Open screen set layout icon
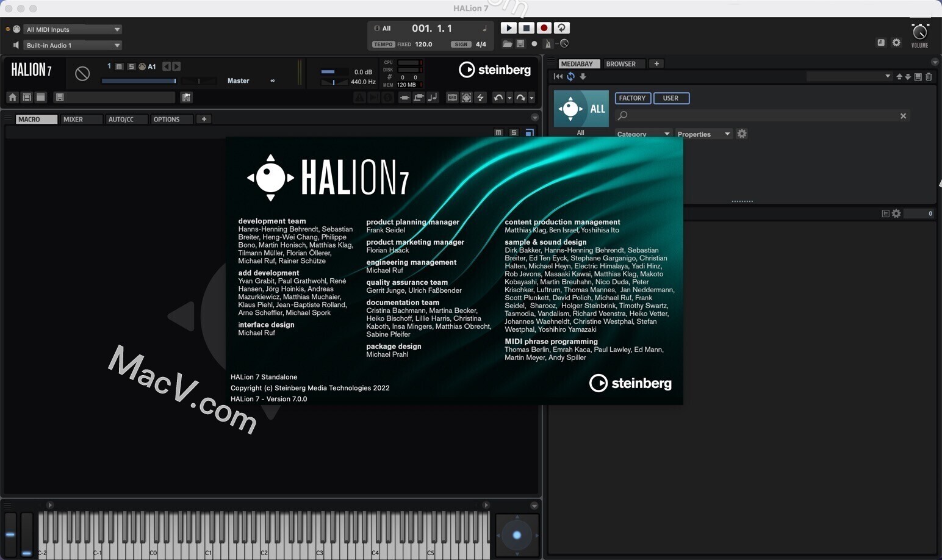The height and width of the screenshot is (560, 942). point(27,98)
